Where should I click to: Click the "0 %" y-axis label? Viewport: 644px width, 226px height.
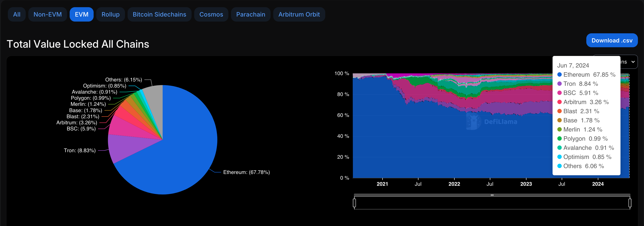344,178
